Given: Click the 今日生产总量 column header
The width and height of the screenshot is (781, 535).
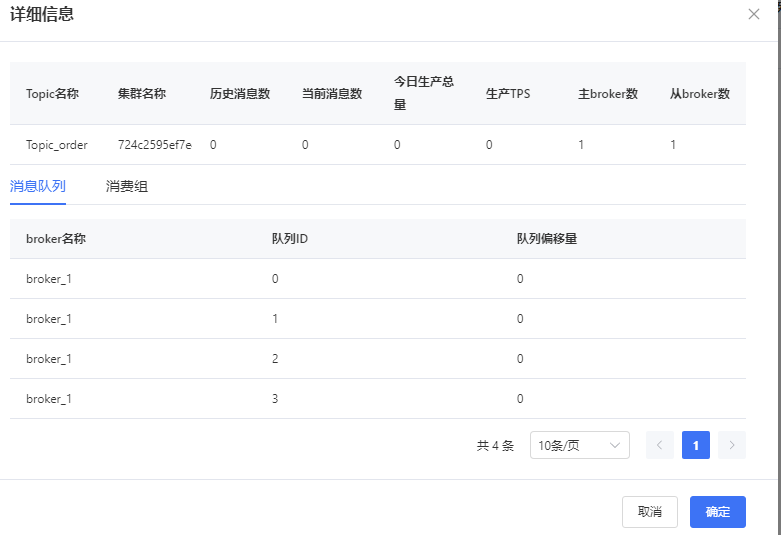Looking at the screenshot, I should pos(424,93).
